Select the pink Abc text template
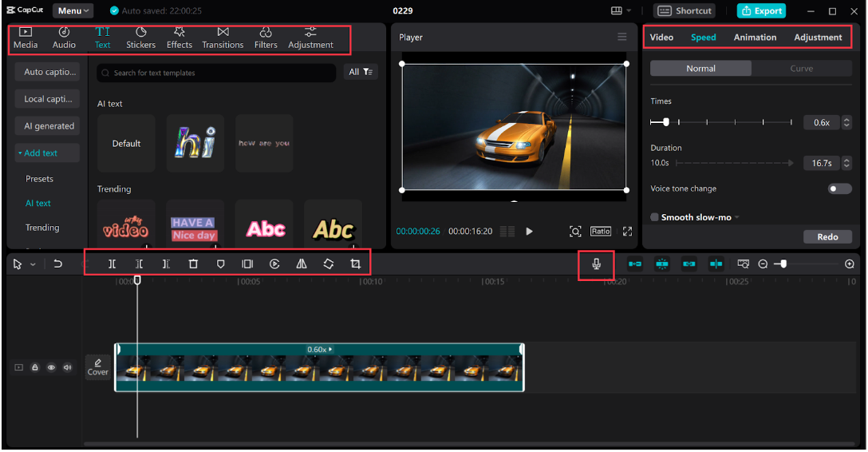868x452 pixels. 264,225
